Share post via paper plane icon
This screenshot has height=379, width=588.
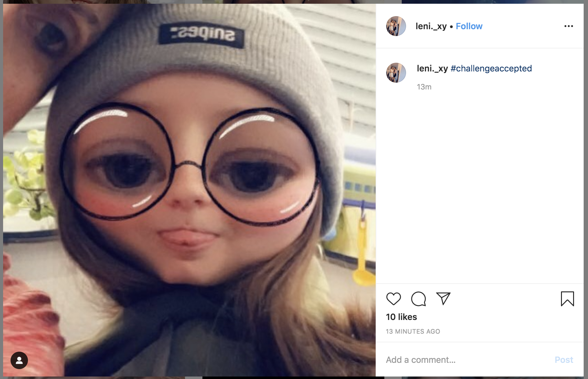tap(443, 299)
